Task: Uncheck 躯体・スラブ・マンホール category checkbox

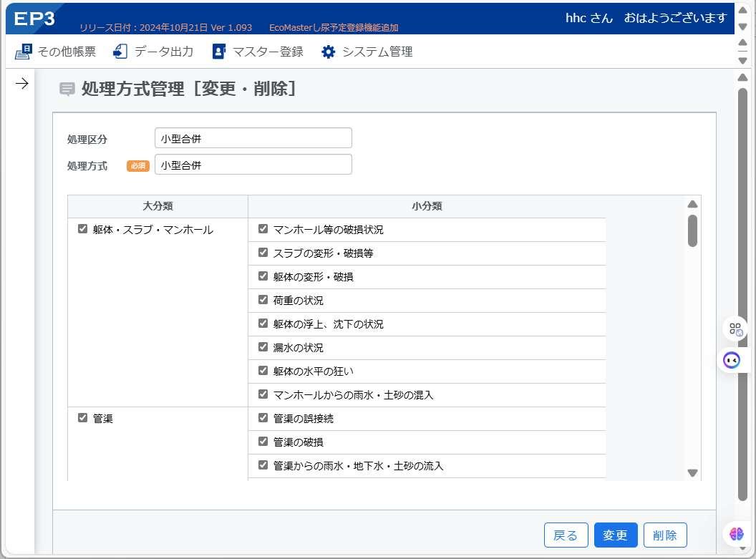Action: 82,229
